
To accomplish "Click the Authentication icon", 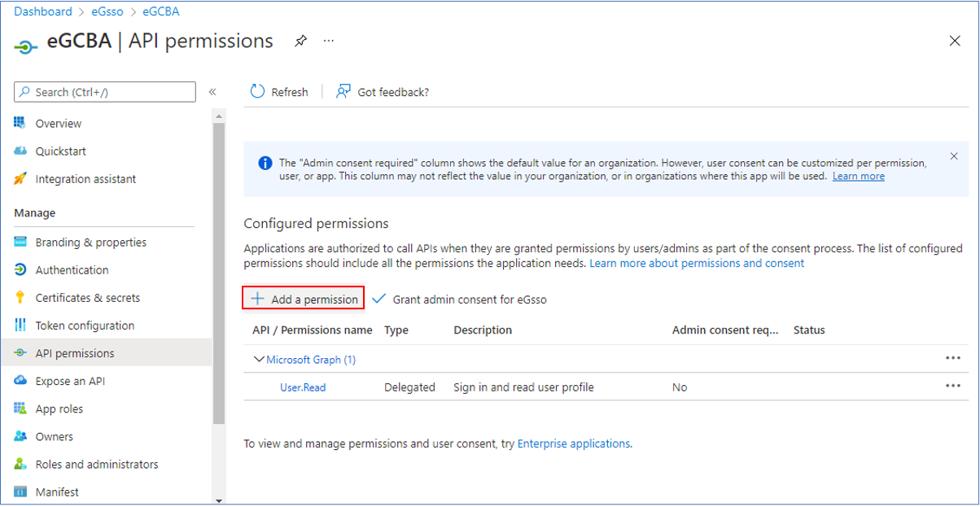I will [x=20, y=269].
